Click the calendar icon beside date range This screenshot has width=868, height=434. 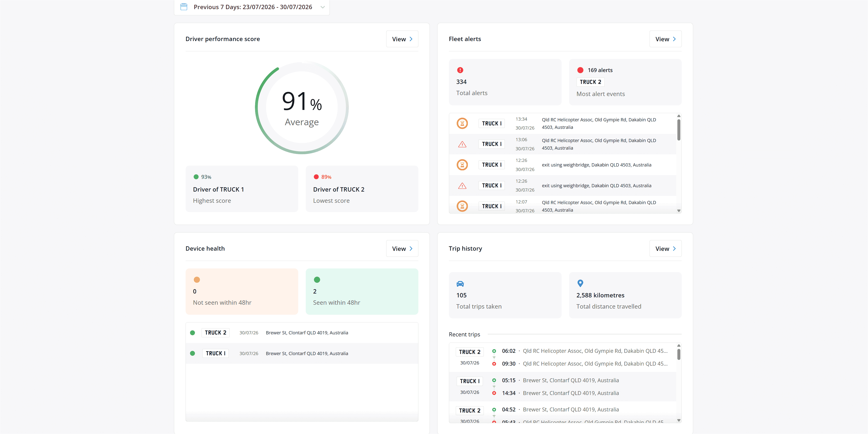click(x=184, y=7)
